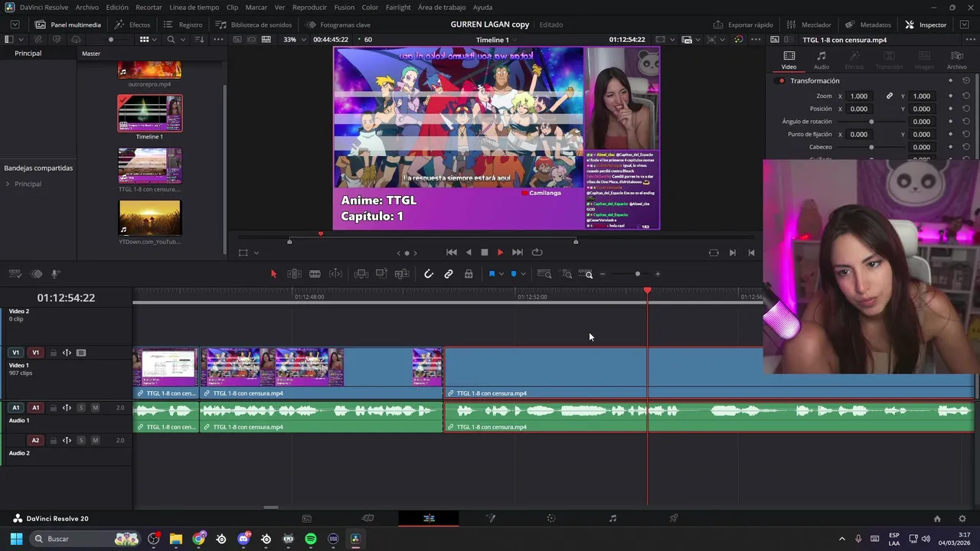Add a blue flag to clip
980x551 pixels.
click(492, 274)
